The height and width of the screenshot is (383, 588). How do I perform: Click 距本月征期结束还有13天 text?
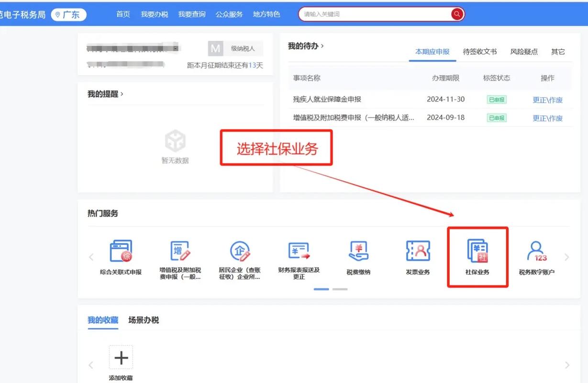pyautogui.click(x=225, y=66)
